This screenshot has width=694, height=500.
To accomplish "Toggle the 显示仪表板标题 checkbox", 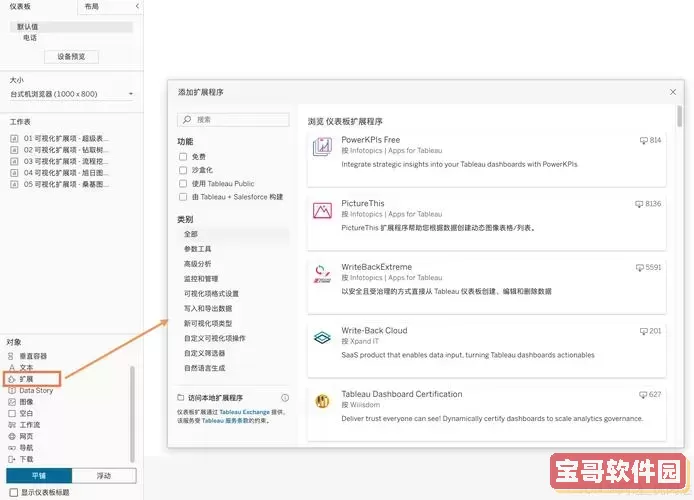I will click(14, 492).
